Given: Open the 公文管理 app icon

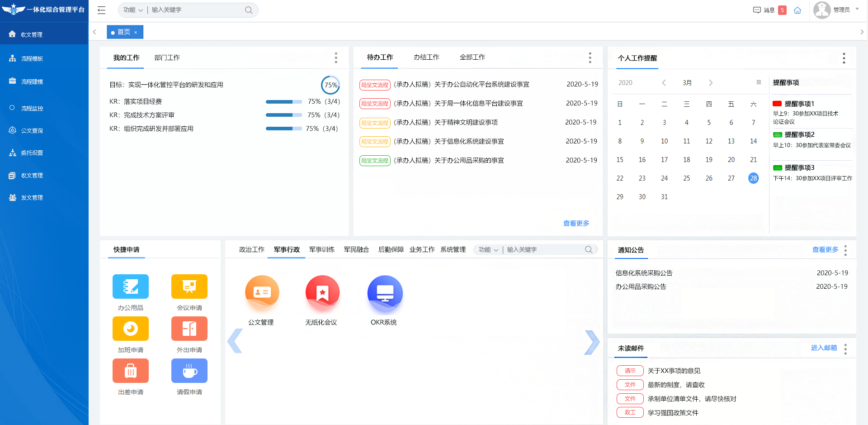Looking at the screenshot, I should point(262,293).
